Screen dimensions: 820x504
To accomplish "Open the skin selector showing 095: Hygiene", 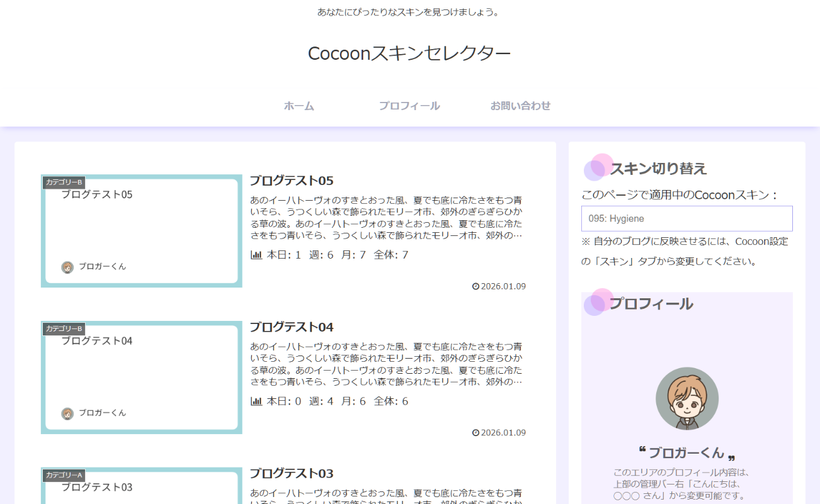I will coord(686,219).
